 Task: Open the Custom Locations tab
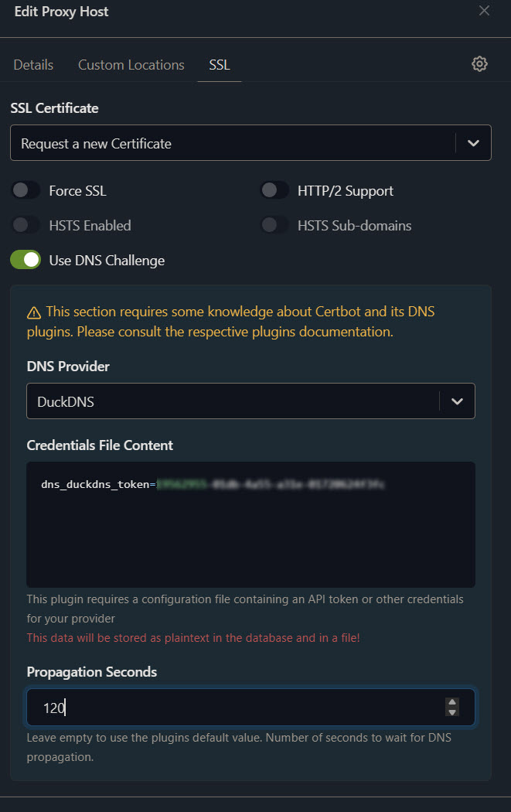tap(131, 65)
